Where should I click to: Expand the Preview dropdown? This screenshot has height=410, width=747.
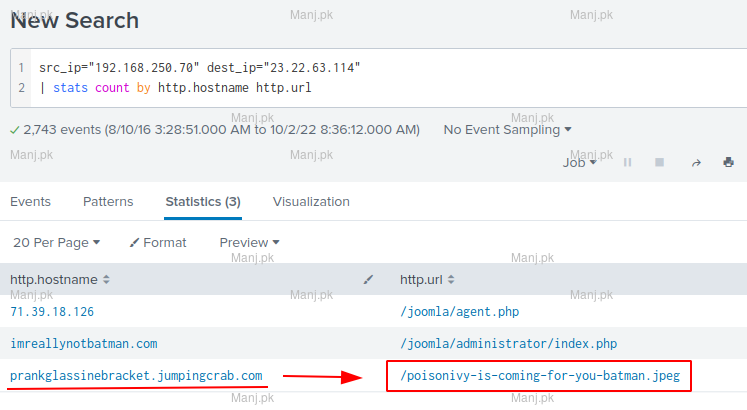click(x=249, y=242)
